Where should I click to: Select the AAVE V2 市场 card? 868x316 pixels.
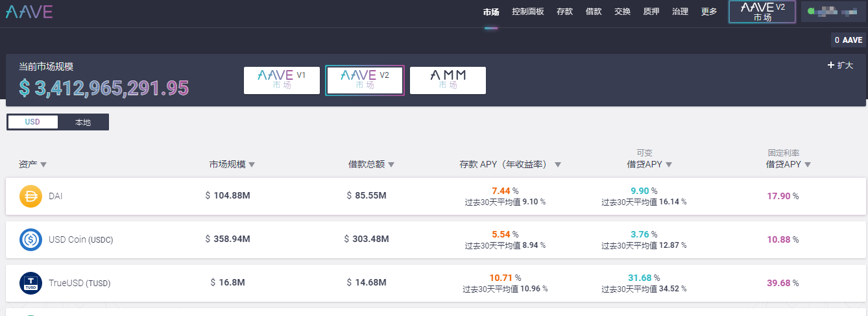(365, 80)
